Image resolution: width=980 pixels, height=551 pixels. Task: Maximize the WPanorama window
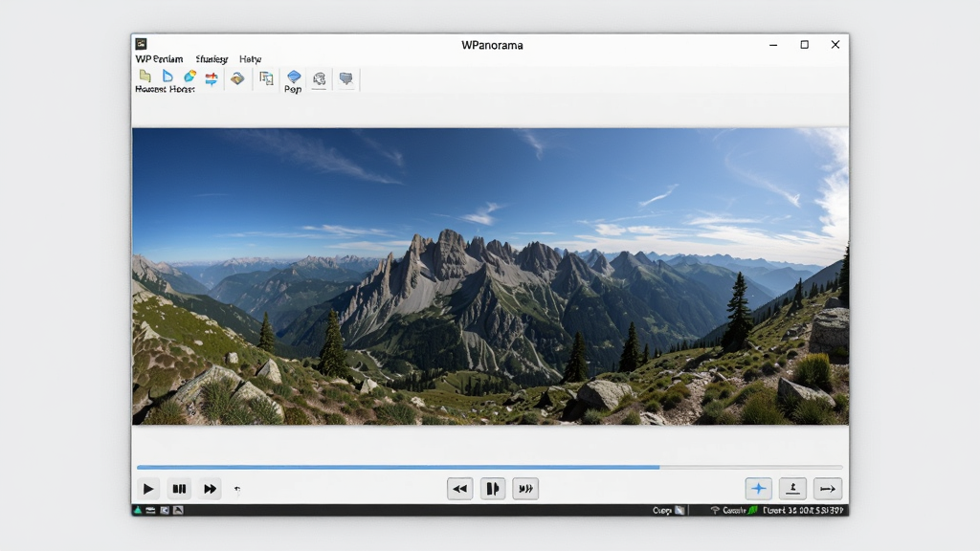804,45
